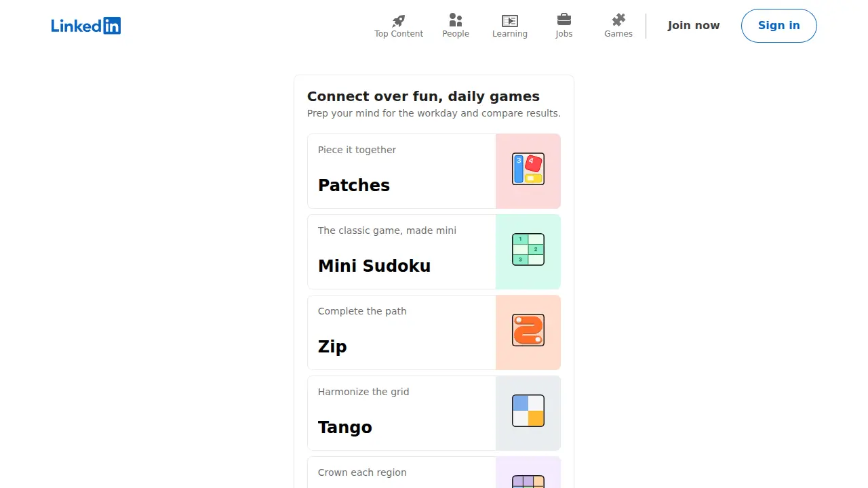
Task: Click the "Complete the path" text
Action: pos(362,311)
